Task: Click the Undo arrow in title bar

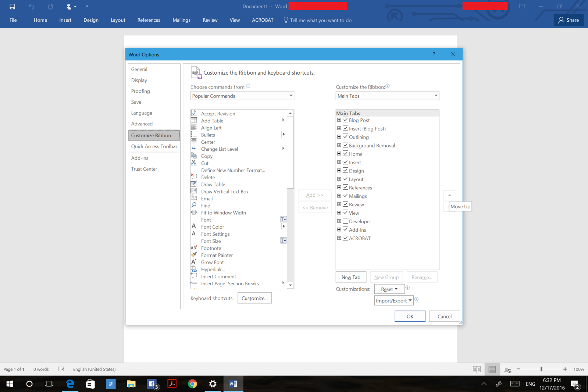Action: (x=31, y=7)
